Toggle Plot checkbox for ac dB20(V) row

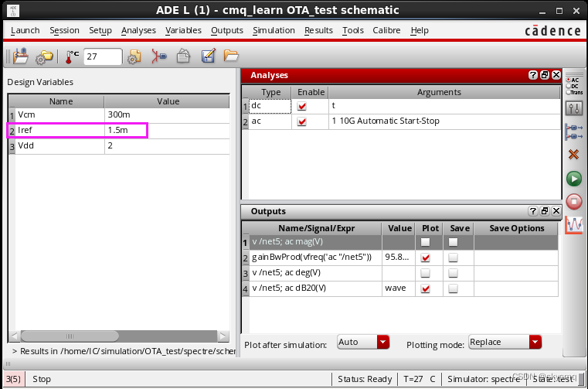point(425,288)
